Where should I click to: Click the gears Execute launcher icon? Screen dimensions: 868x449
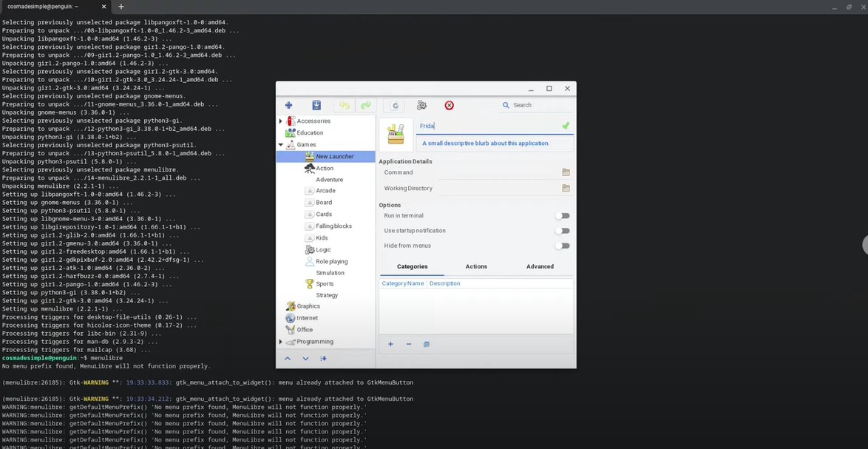tap(421, 106)
